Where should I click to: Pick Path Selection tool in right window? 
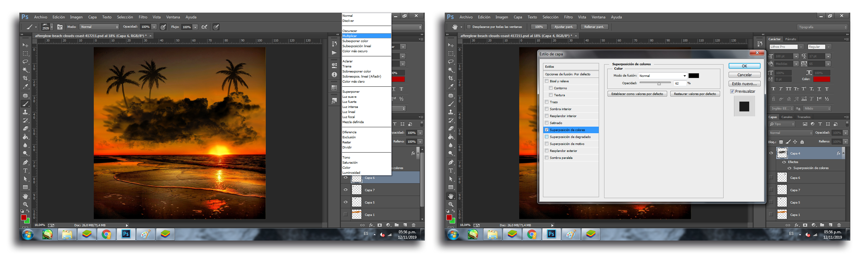coord(451,179)
